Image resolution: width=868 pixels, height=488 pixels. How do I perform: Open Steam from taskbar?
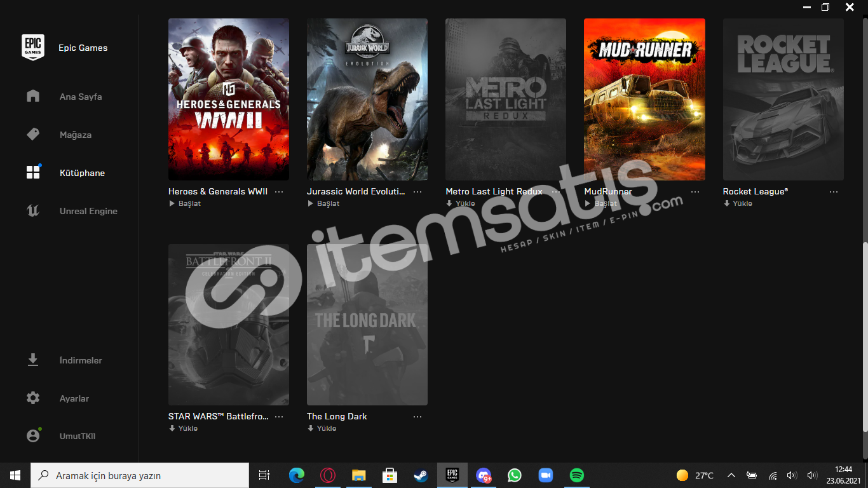[x=421, y=475]
